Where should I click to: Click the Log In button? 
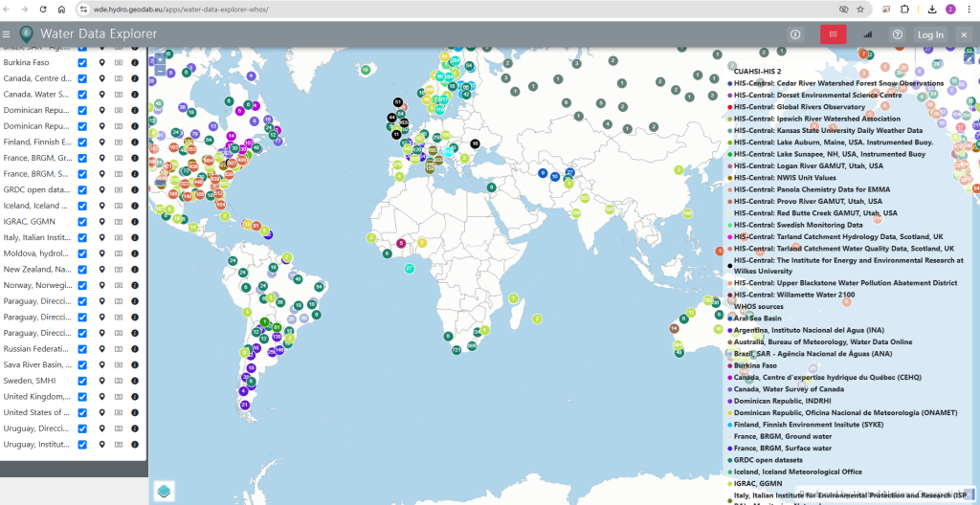(930, 34)
